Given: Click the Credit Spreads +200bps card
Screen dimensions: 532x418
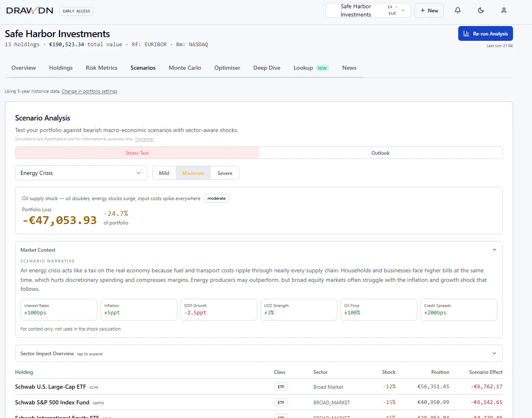Looking at the screenshot, I should pos(459,309).
